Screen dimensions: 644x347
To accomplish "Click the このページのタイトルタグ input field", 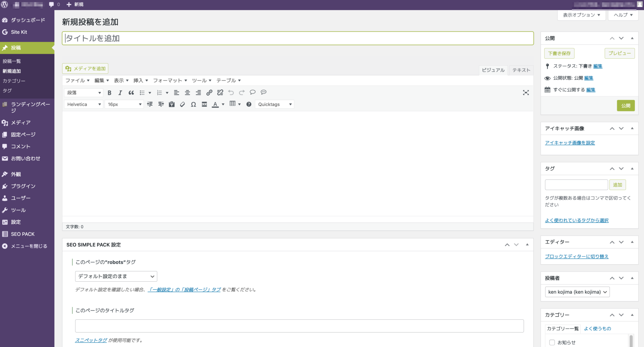I will [300, 326].
